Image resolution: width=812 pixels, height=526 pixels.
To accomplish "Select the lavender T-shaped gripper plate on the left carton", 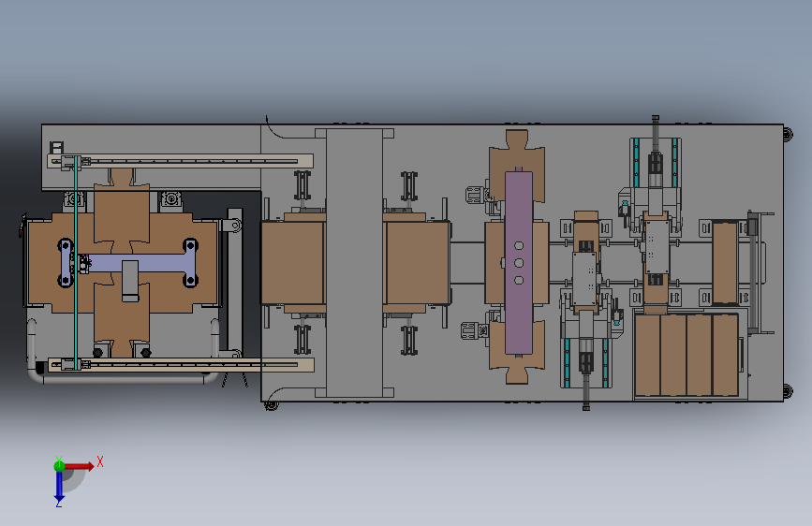I will pos(127,263).
